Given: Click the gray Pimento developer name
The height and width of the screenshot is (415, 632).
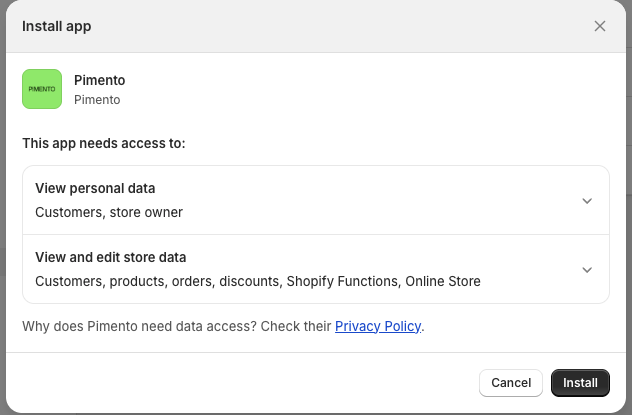Looking at the screenshot, I should (x=97, y=100).
